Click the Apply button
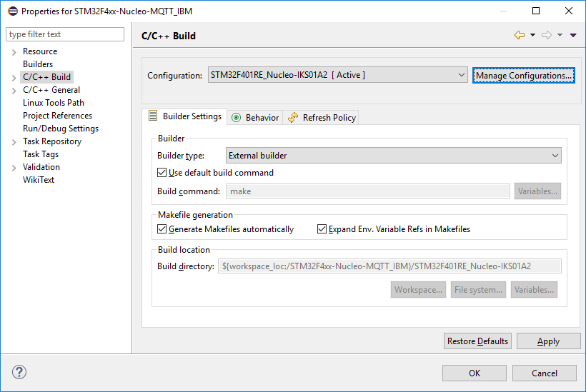Image resolution: width=586 pixels, height=392 pixels. click(x=549, y=341)
